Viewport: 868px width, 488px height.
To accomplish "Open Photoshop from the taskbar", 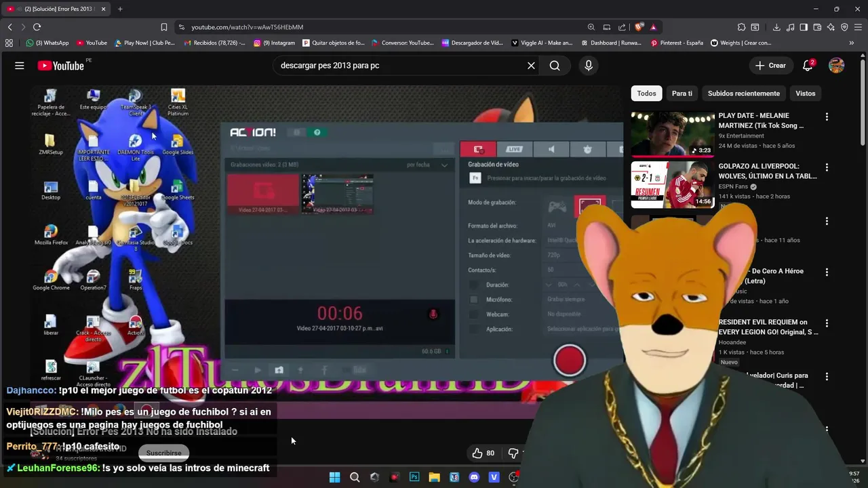I will 414,477.
